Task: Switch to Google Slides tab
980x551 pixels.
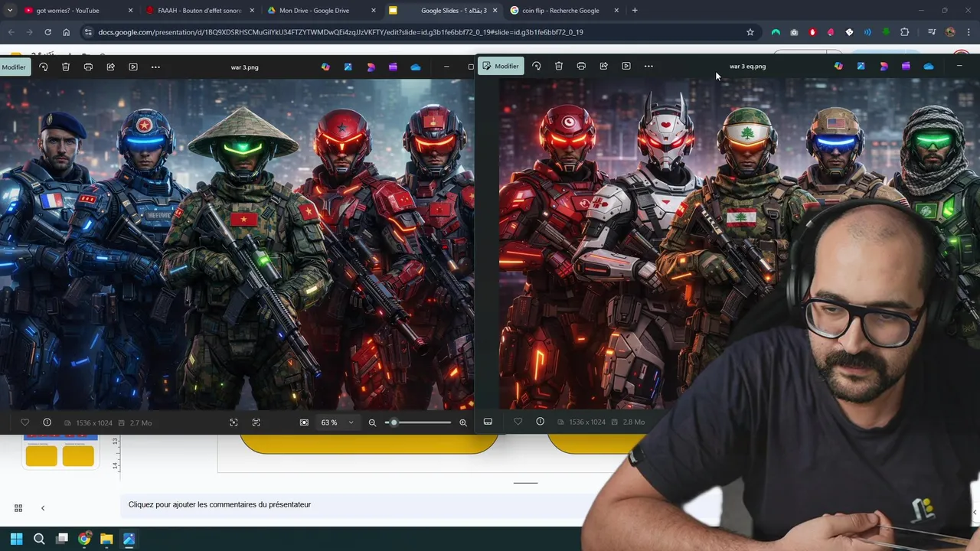Action: (443, 11)
